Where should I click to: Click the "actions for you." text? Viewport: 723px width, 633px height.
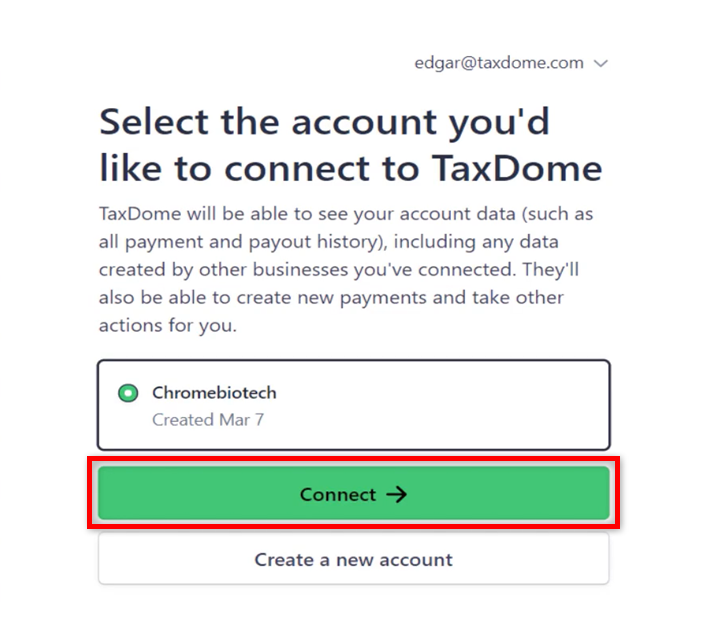(x=167, y=325)
